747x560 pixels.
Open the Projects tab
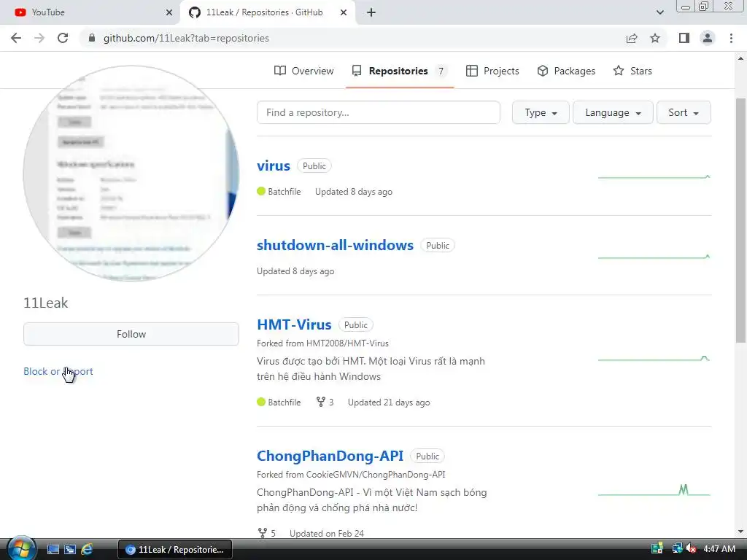click(x=492, y=71)
